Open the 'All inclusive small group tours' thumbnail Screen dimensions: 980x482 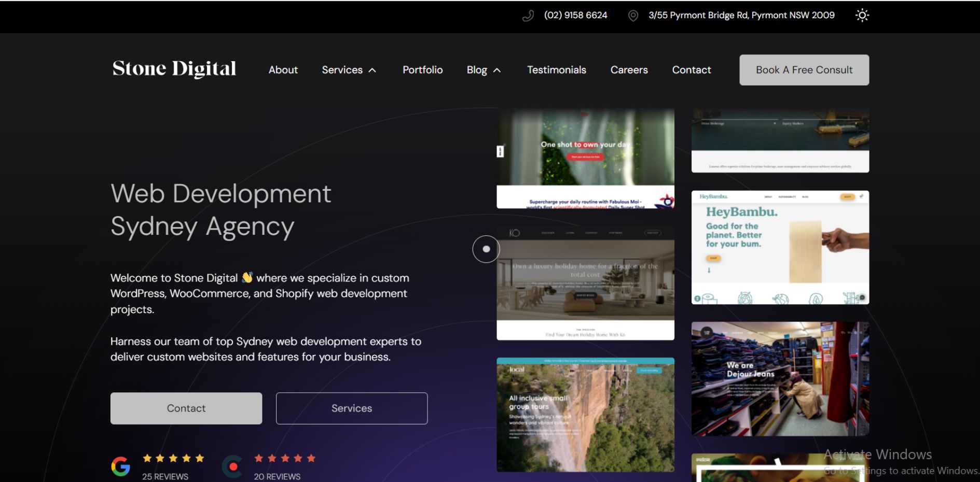point(585,415)
